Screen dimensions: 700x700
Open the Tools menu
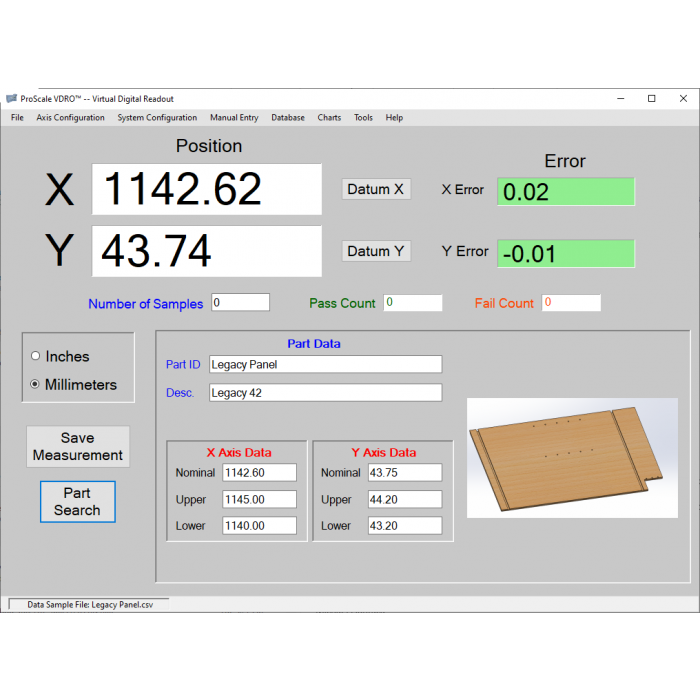click(363, 117)
